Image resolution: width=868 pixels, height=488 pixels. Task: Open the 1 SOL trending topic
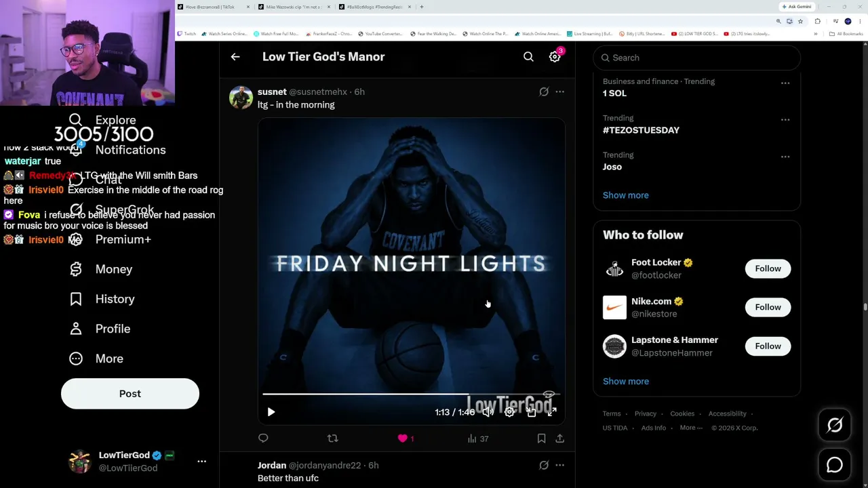614,94
